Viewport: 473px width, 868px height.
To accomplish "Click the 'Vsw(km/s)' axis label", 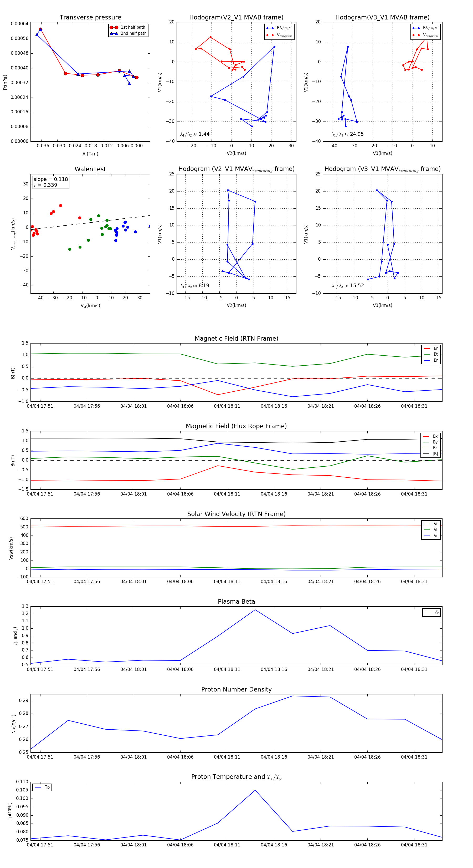I will (x=11, y=548).
